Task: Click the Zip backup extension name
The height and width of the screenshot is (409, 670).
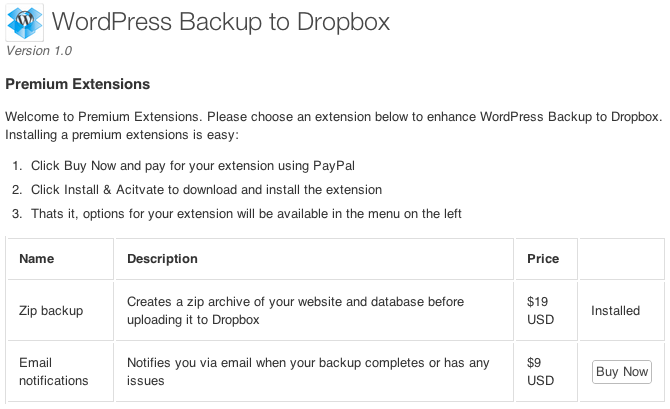Action: click(51, 311)
